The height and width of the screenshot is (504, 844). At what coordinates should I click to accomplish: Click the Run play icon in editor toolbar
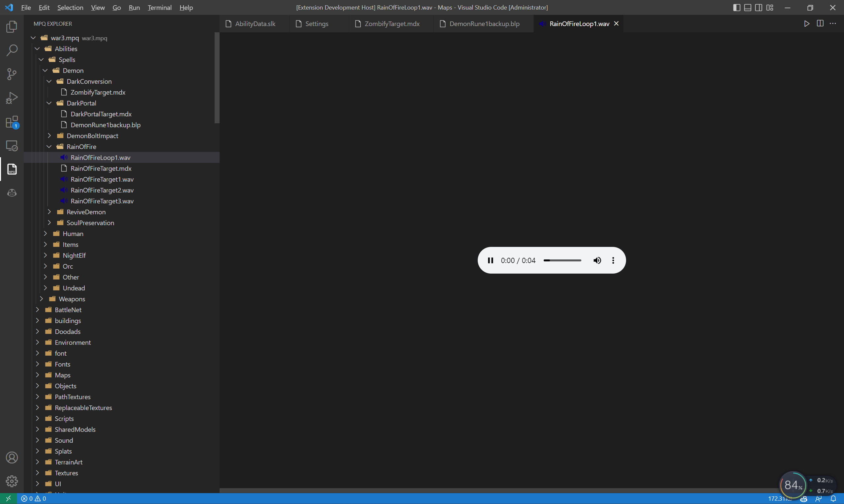(807, 23)
